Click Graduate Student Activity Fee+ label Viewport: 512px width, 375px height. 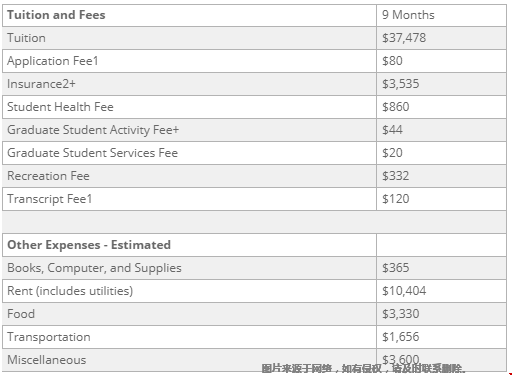[x=93, y=130]
